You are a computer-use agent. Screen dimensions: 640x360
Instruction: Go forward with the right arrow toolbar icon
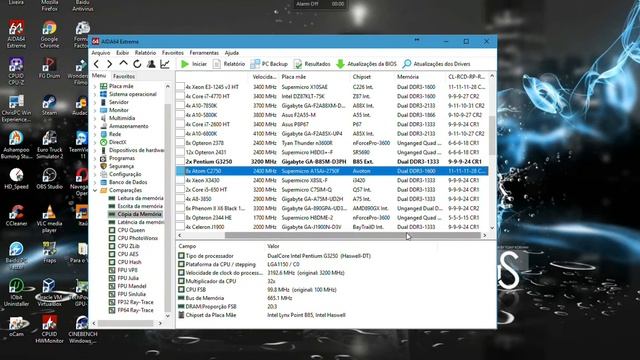(x=109, y=64)
